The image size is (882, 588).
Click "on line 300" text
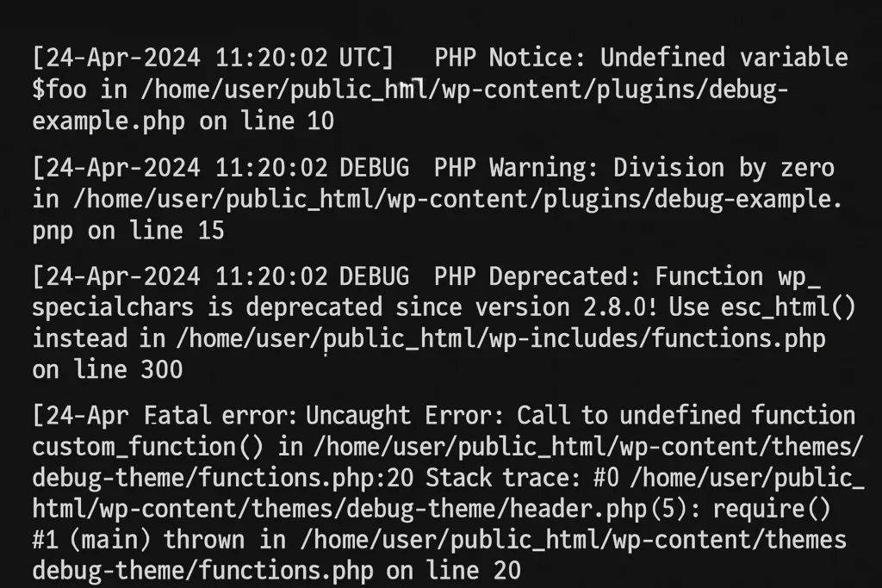tap(107, 370)
